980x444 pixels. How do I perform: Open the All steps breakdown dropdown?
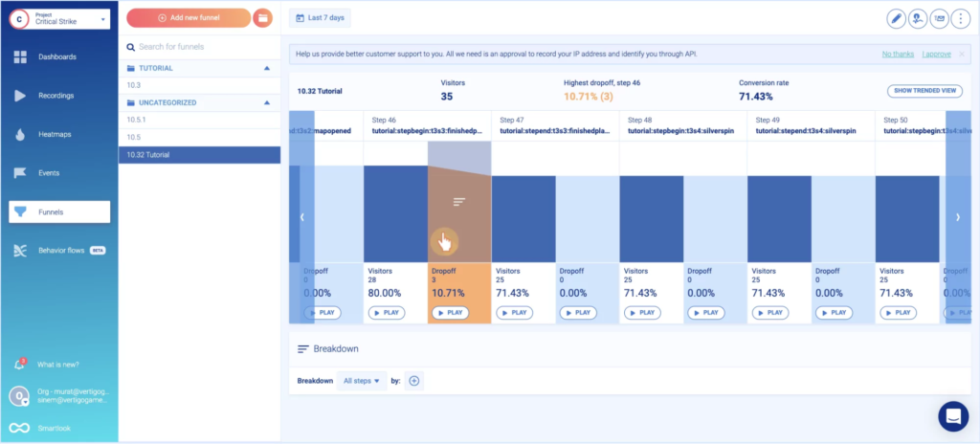click(362, 381)
